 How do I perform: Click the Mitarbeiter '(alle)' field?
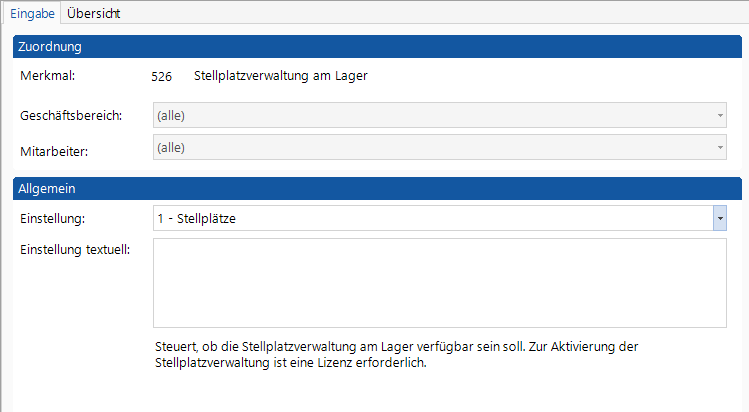[x=439, y=147]
